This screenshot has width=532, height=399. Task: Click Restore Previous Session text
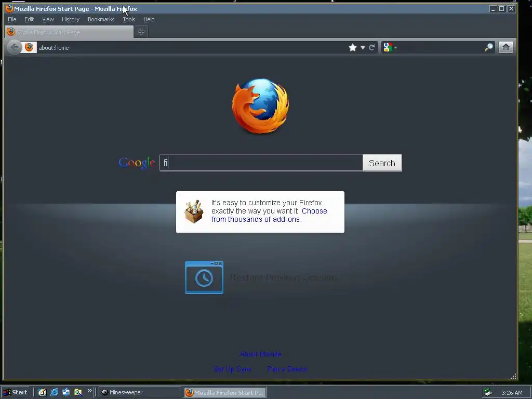[282, 277]
